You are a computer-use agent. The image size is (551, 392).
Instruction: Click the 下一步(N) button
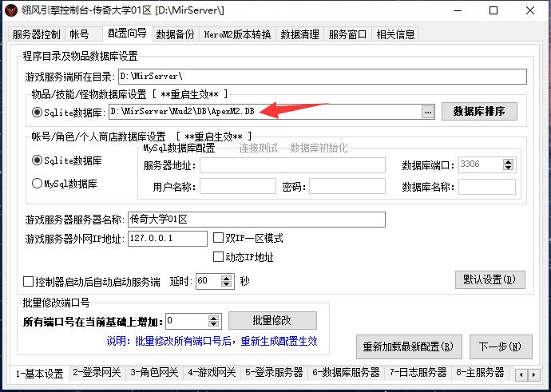point(501,346)
